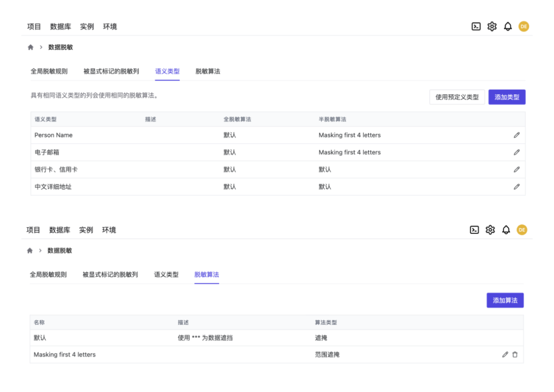Select the Person Name cell
554x392 pixels.
[x=53, y=135]
